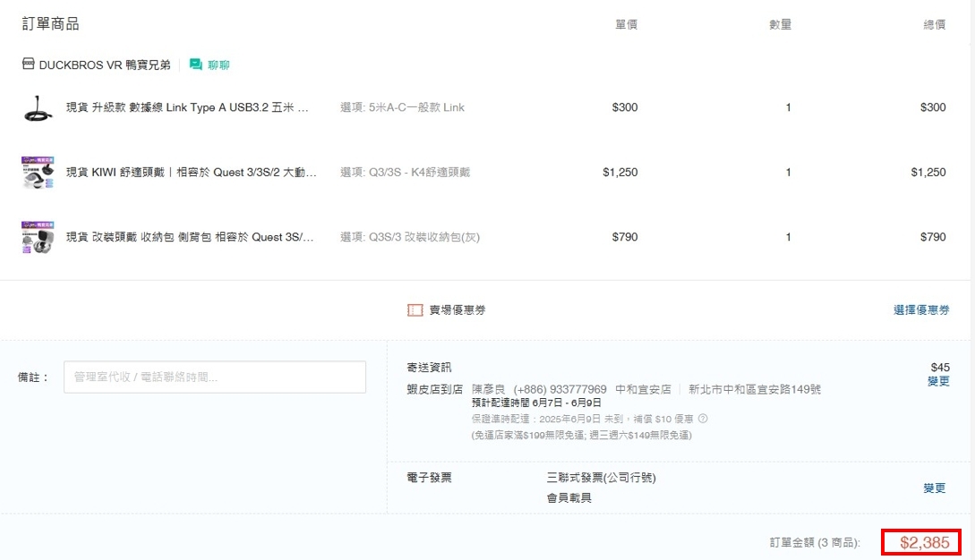Click the shop storefront icon beside DUCKBROS VR
Screen dimensions: 975x560
tap(29, 64)
